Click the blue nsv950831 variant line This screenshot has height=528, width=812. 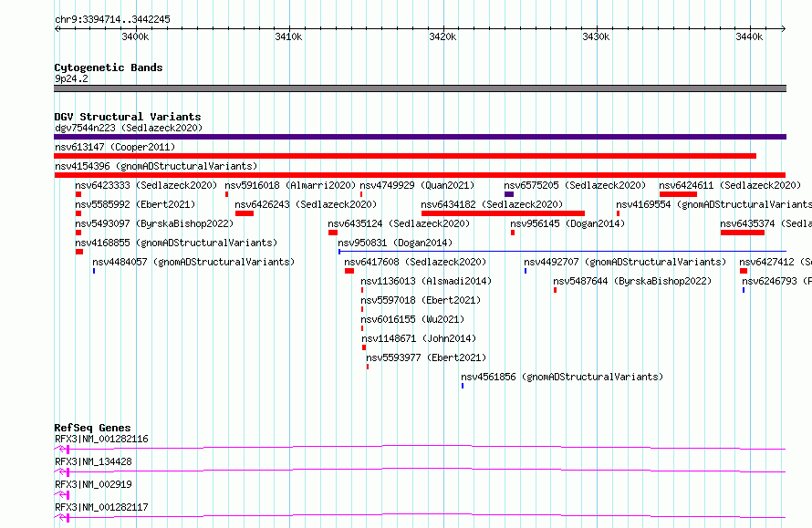tap(562, 252)
